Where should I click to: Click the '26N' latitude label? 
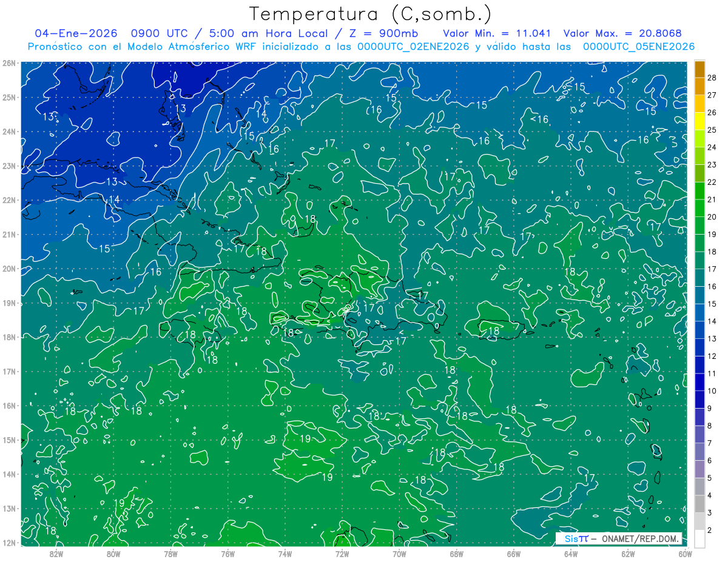pos(8,63)
